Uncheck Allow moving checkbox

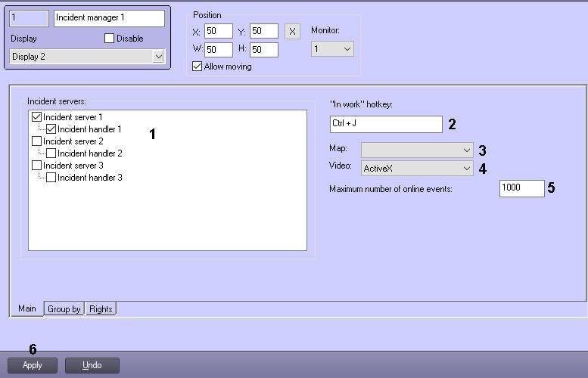(198, 67)
